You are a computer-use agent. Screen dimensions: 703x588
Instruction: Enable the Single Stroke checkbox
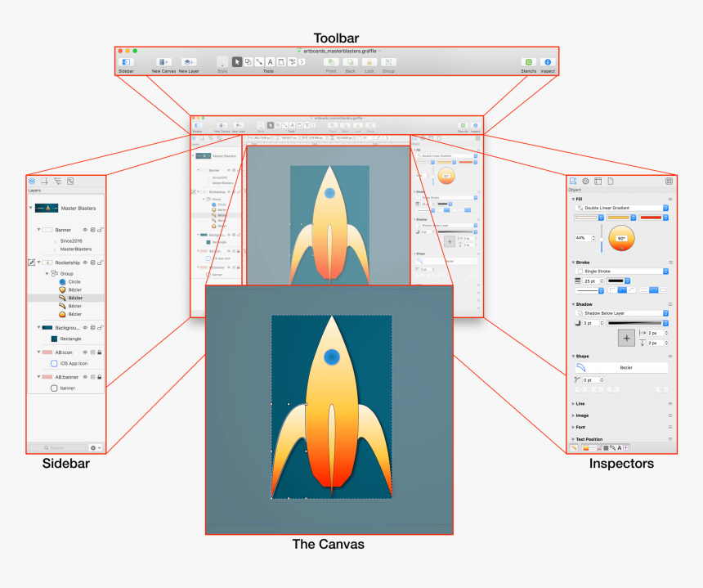click(x=580, y=272)
